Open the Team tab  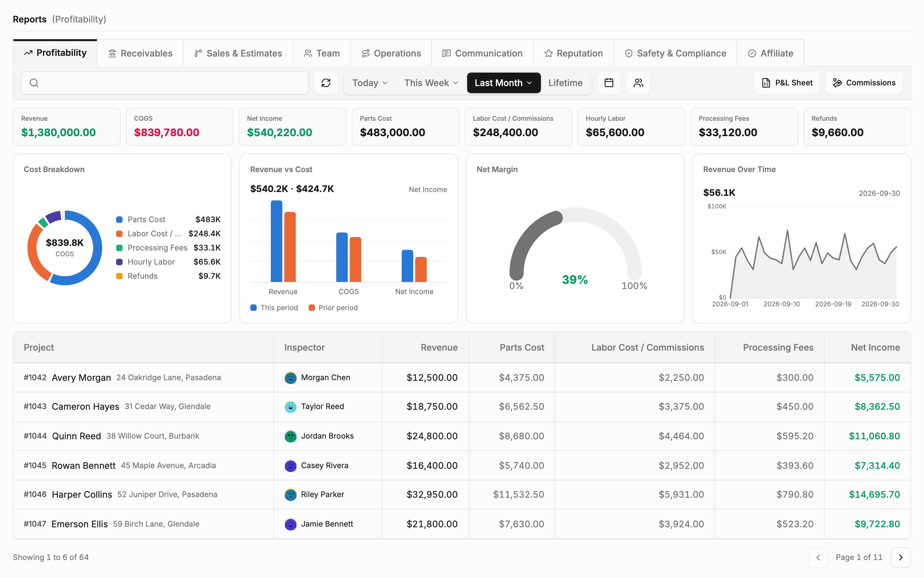coord(321,53)
